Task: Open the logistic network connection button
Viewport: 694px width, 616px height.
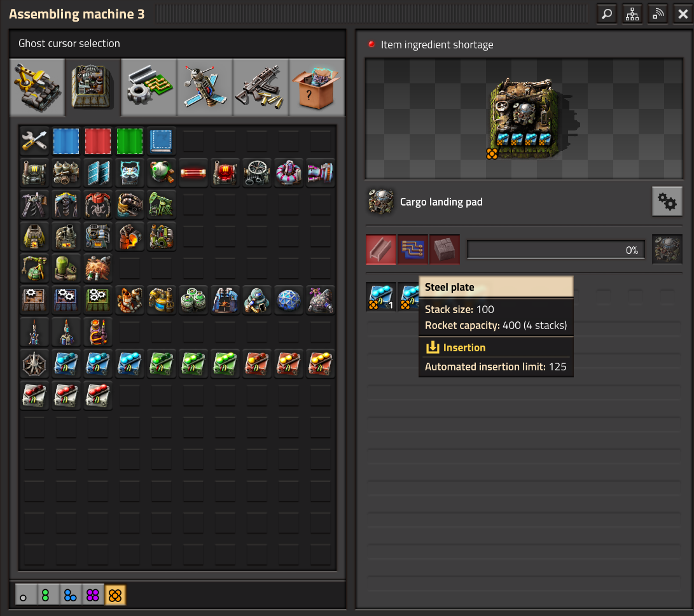Action: 658,14
